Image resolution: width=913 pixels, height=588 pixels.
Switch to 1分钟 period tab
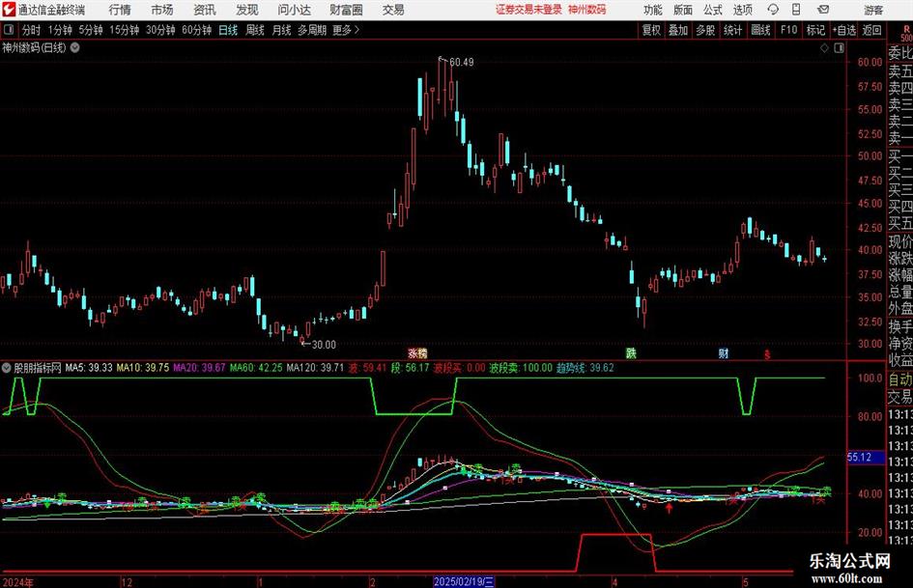click(x=59, y=30)
